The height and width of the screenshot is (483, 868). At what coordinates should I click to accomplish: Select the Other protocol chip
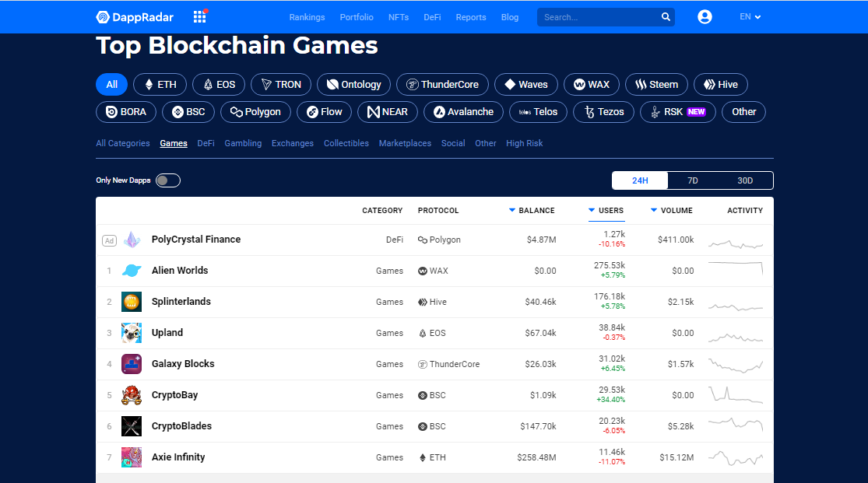743,112
